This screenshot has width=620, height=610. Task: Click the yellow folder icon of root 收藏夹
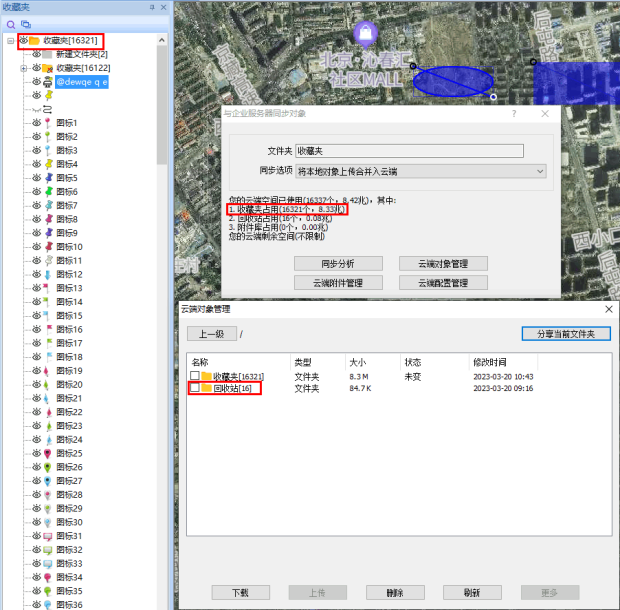point(35,40)
